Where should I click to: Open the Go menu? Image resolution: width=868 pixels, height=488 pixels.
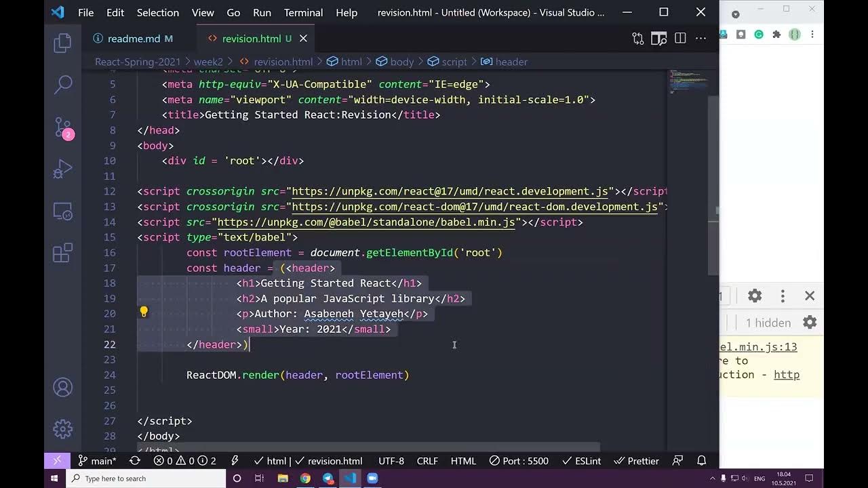[x=233, y=12]
